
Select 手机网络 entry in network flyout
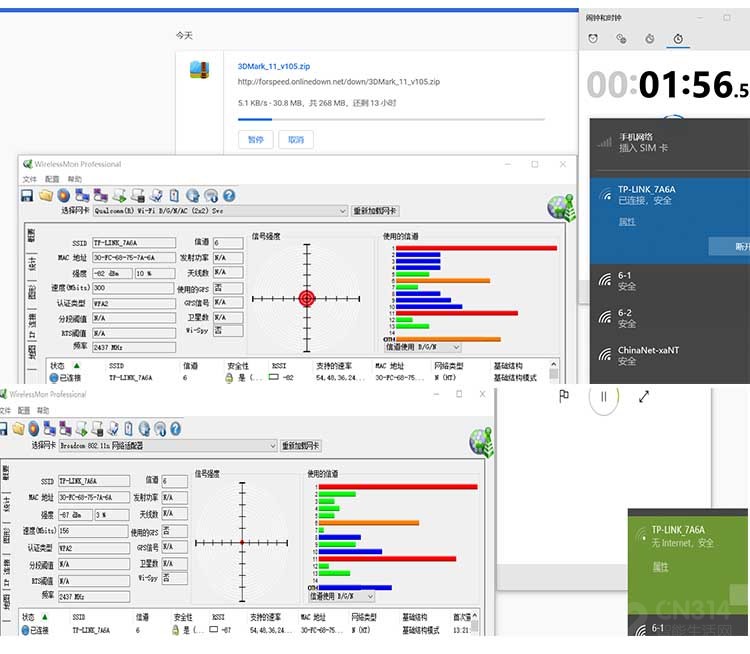(x=669, y=143)
